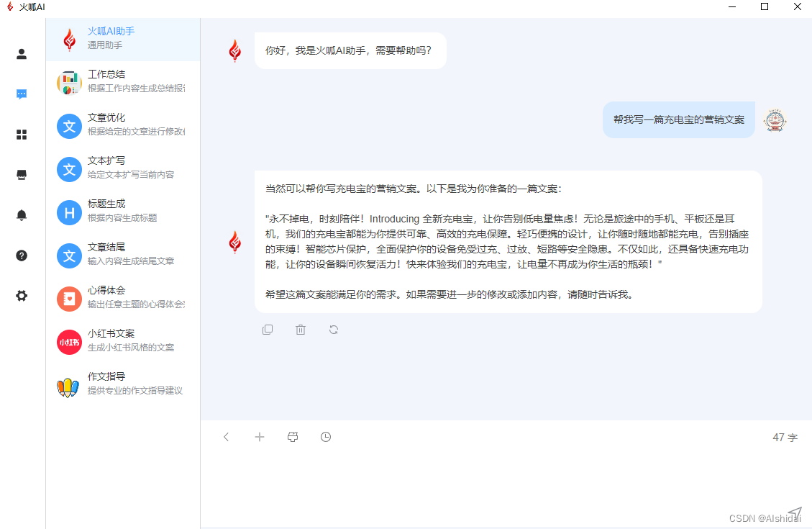Click the clear-chat icon above input box

pos(293,437)
